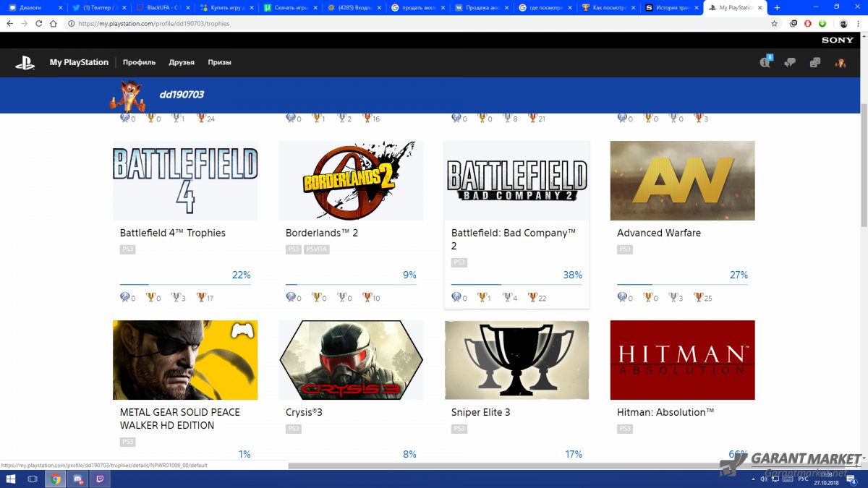Open Battlefield: Bad Company™ 2 title

click(x=514, y=239)
